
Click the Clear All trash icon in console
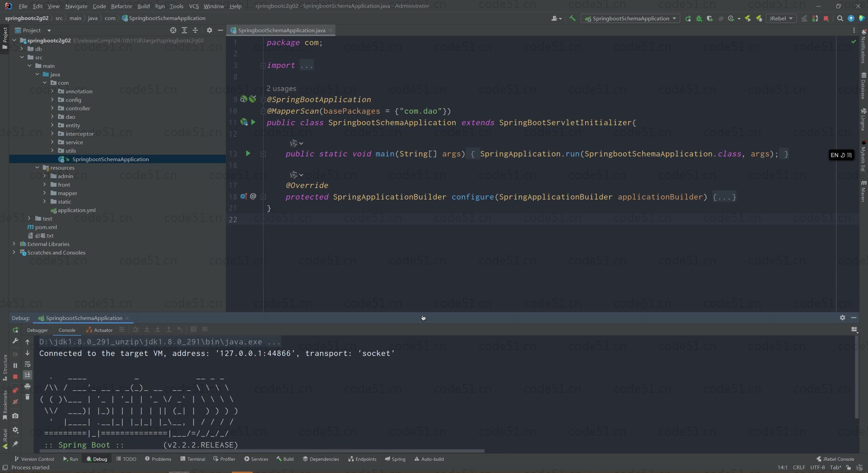click(27, 397)
